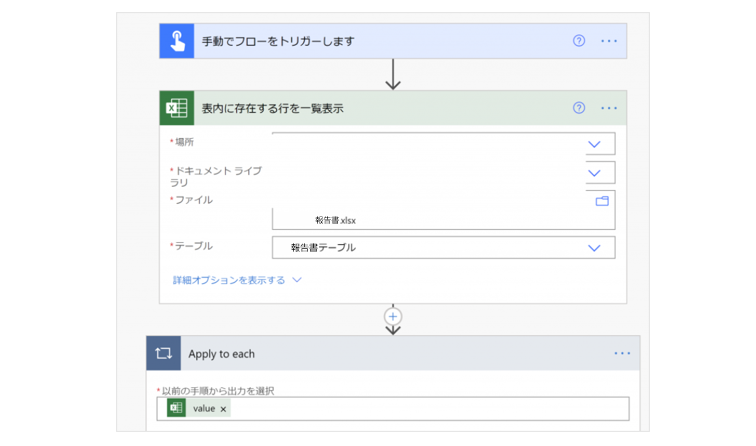Open the 表内に存在する行を一覧表示 step's ellipsis menu
The height and width of the screenshot is (446, 756).
[x=609, y=108]
